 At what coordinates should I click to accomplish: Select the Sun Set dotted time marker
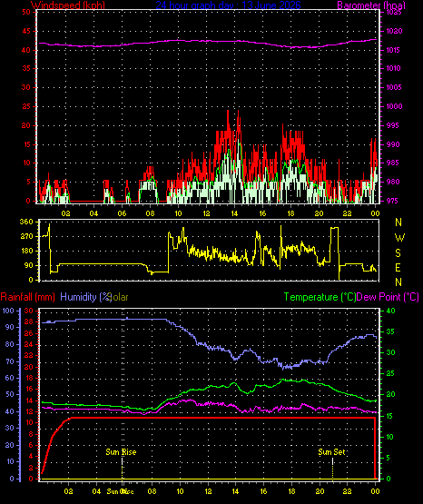332,468
